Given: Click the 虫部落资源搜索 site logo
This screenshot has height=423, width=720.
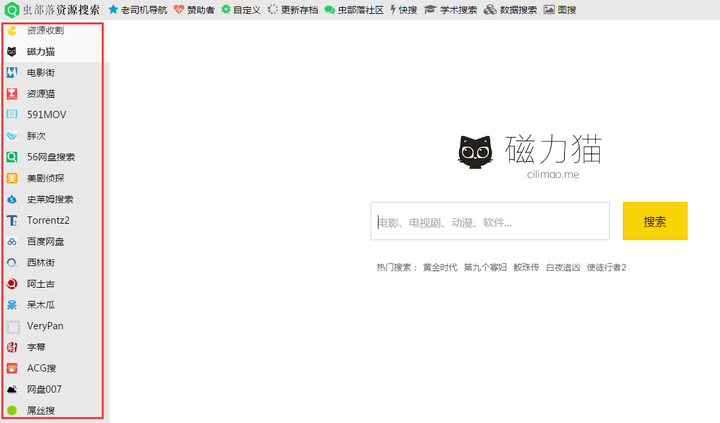Looking at the screenshot, I should click(x=51, y=10).
